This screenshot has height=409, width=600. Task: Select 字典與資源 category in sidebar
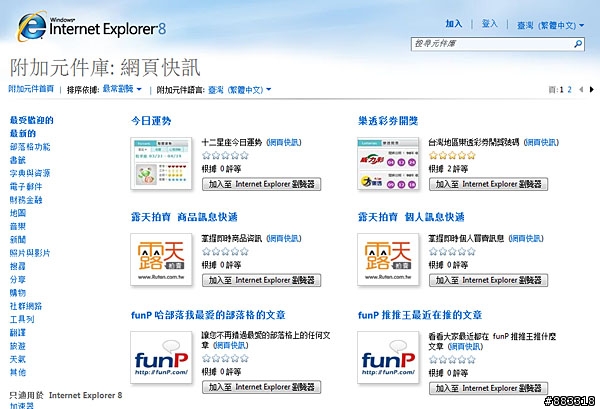pos(30,173)
